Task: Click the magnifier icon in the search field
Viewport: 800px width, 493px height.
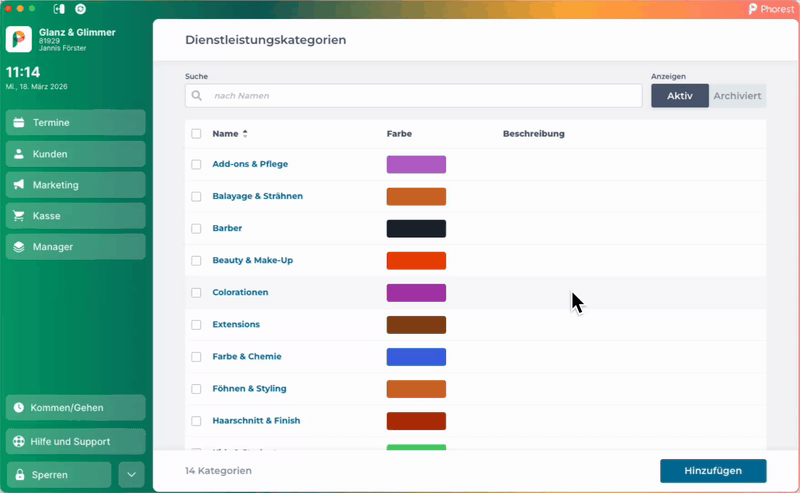Action: pyautogui.click(x=196, y=95)
